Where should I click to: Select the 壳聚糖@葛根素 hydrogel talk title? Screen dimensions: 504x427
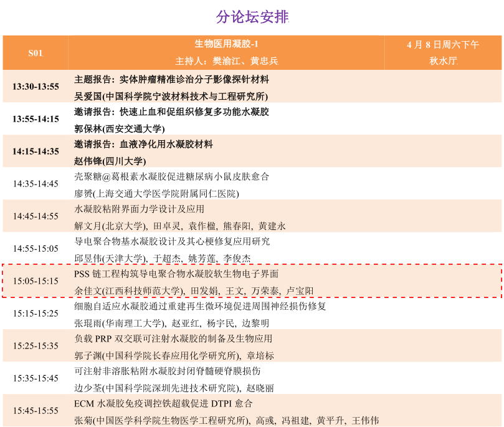pos(171,176)
